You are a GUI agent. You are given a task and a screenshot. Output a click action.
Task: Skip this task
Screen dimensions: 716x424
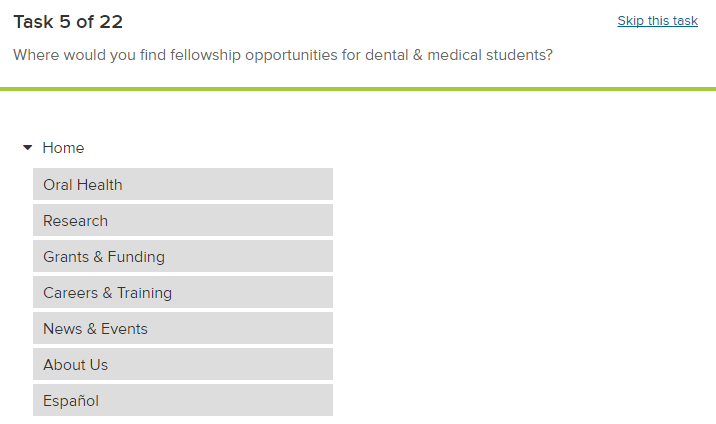coord(657,21)
